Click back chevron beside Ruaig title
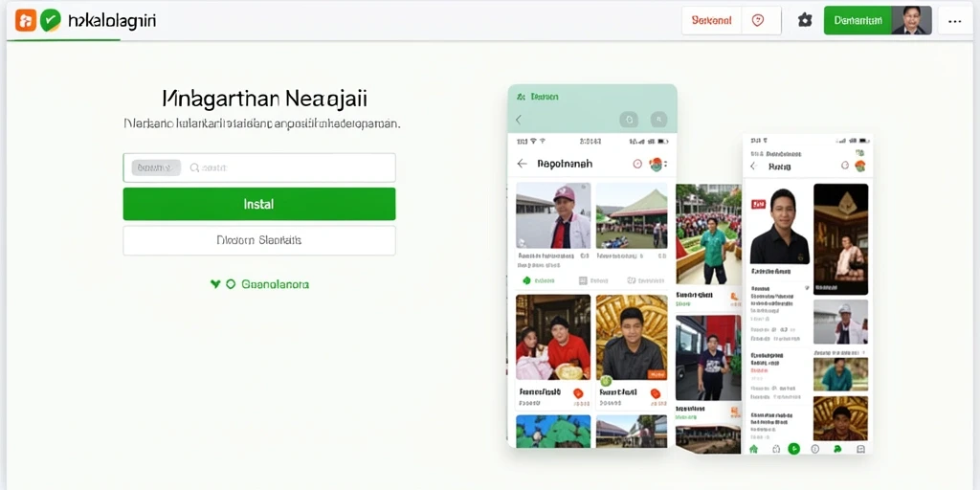980x490 pixels. pos(754,167)
